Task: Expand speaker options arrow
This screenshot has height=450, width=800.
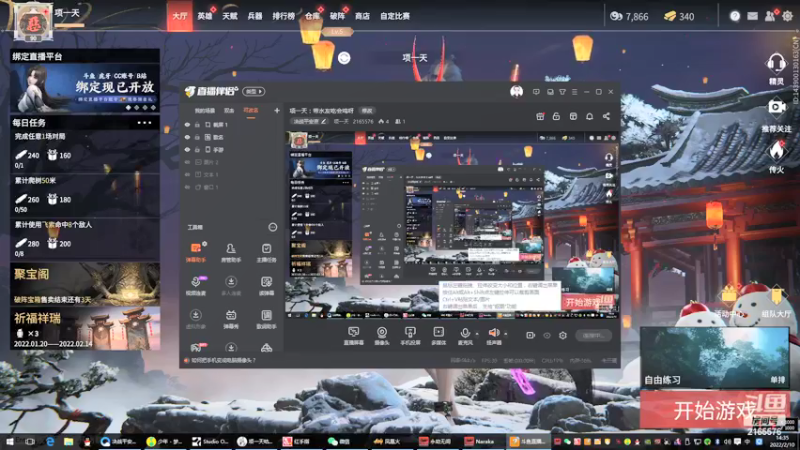Action: 506,335
